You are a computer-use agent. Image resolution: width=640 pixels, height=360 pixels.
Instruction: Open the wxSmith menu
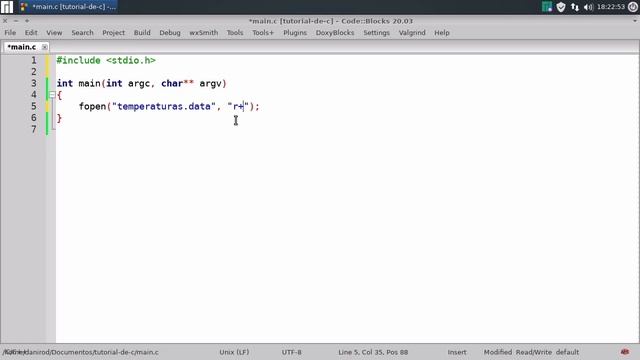point(203,33)
